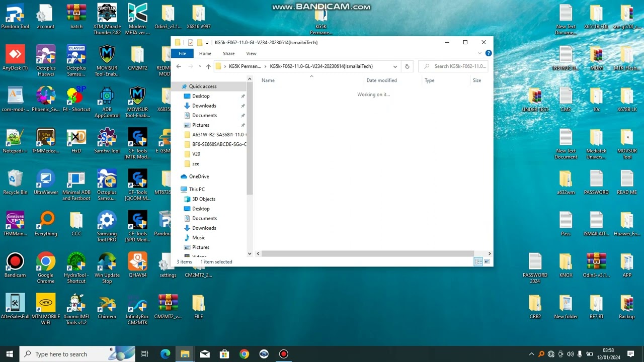This screenshot has width=644, height=362.
Task: Go back using Explorer back arrow
Action: 179,66
